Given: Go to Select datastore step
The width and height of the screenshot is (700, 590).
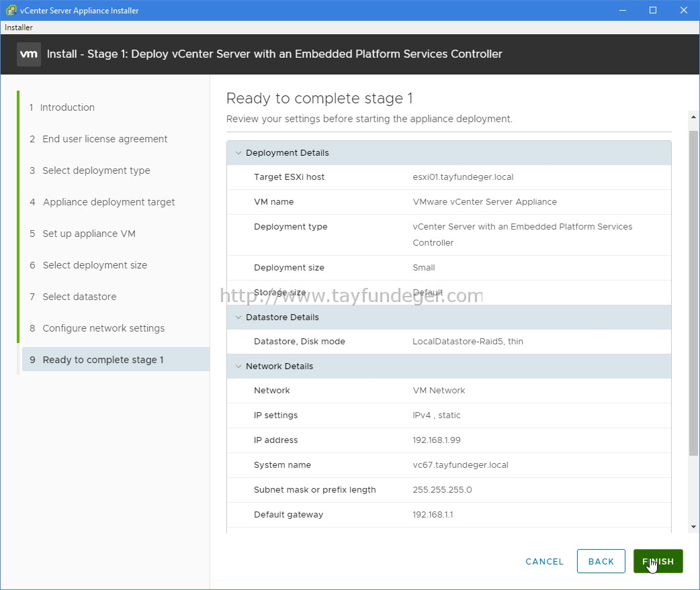Looking at the screenshot, I should pos(73,297).
